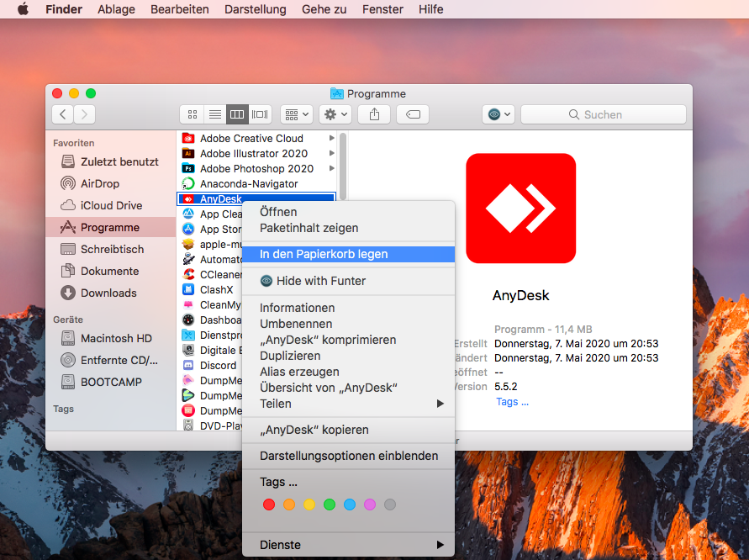The height and width of the screenshot is (560, 749).
Task: Open the Gehe zu menu
Action: 324,9
